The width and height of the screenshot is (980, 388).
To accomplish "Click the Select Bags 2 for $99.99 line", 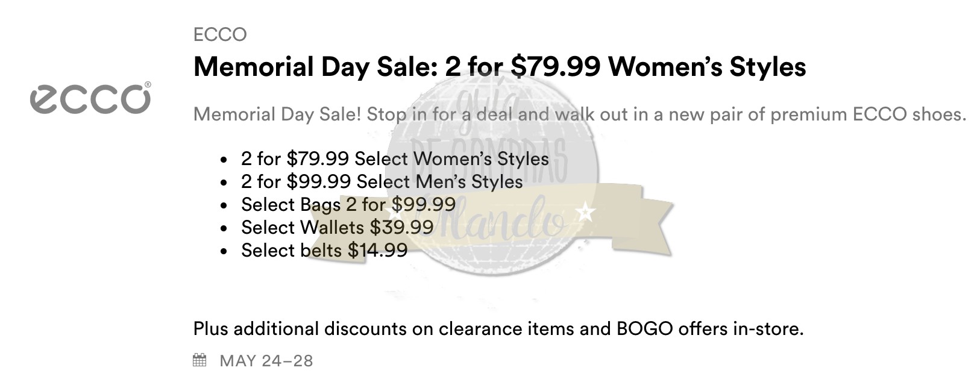I will pyautogui.click(x=348, y=204).
